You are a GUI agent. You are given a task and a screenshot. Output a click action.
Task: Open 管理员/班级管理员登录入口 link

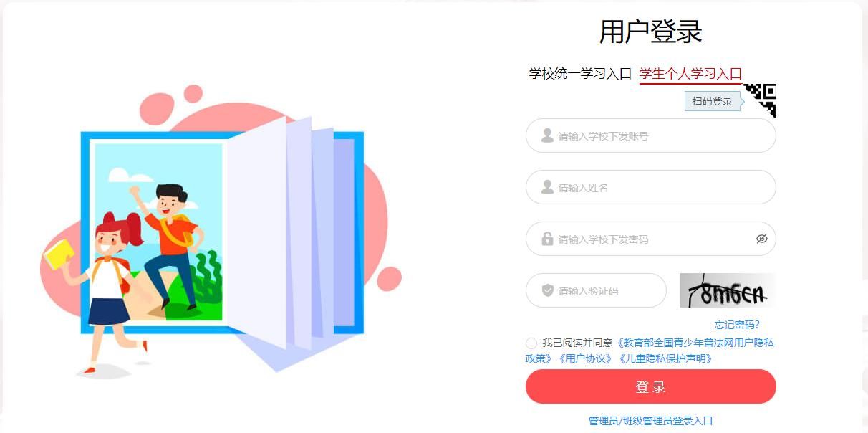[x=651, y=421]
